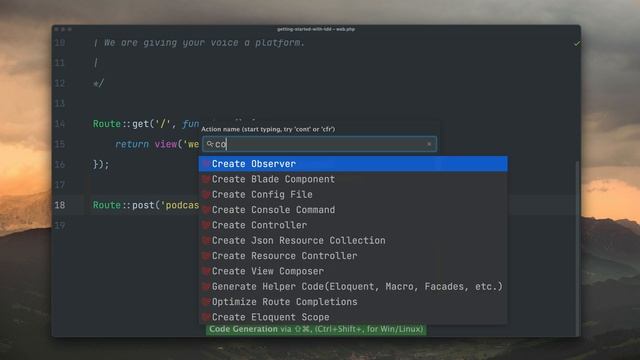Choose Create Resource Controller entry
The width and height of the screenshot is (640, 360).
click(353, 256)
